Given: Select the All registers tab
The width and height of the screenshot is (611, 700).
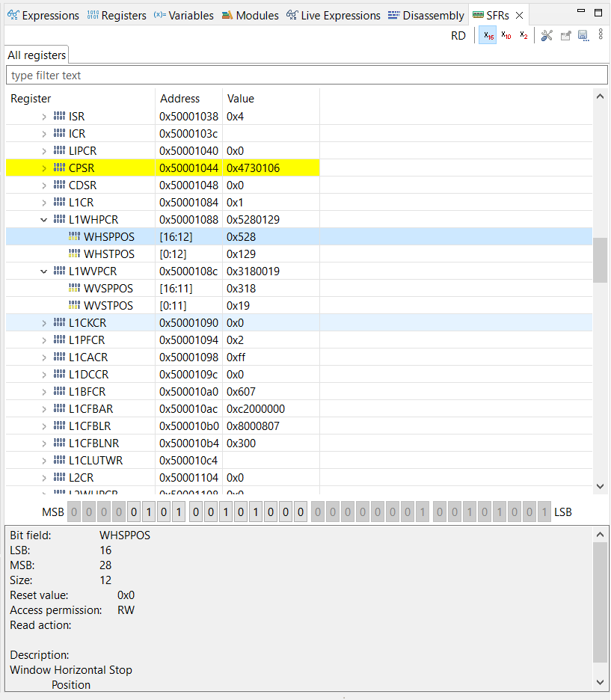Looking at the screenshot, I should tap(36, 55).
